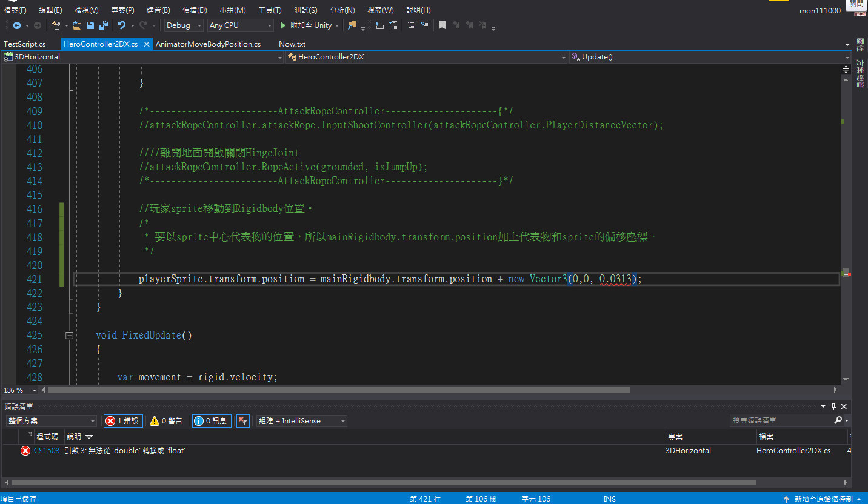Screen dimensions: 868x504
Task: Click the green Attach to Unity play icon
Action: tap(282, 25)
